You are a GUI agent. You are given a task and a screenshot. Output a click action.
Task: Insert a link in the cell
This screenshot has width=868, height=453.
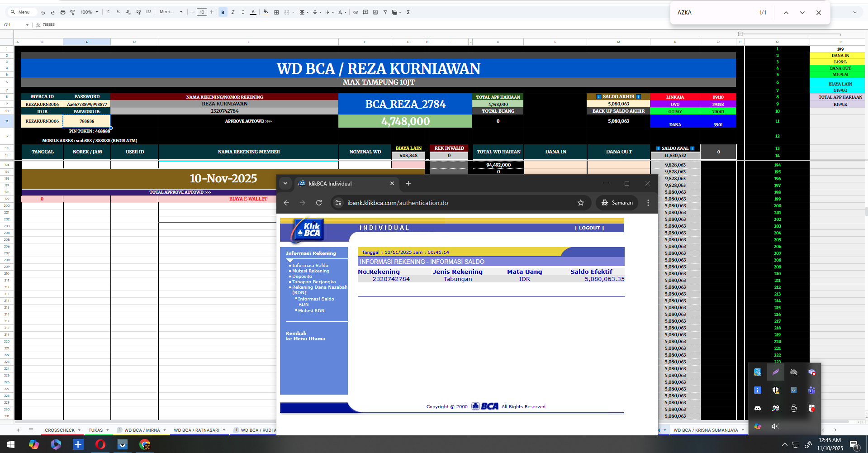click(x=356, y=12)
